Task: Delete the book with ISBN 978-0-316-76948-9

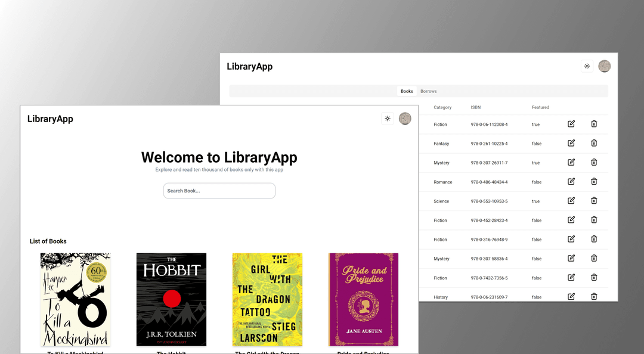Action: [594, 239]
